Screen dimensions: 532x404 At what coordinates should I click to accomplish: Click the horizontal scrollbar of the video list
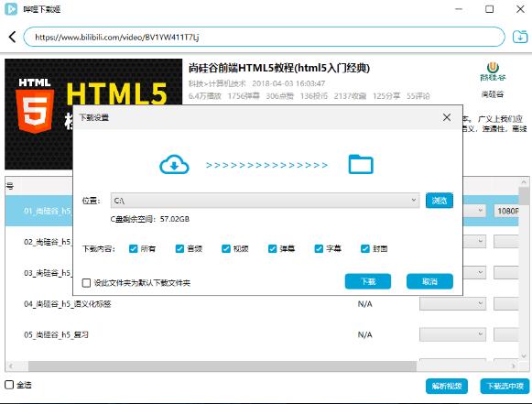click(x=223, y=366)
